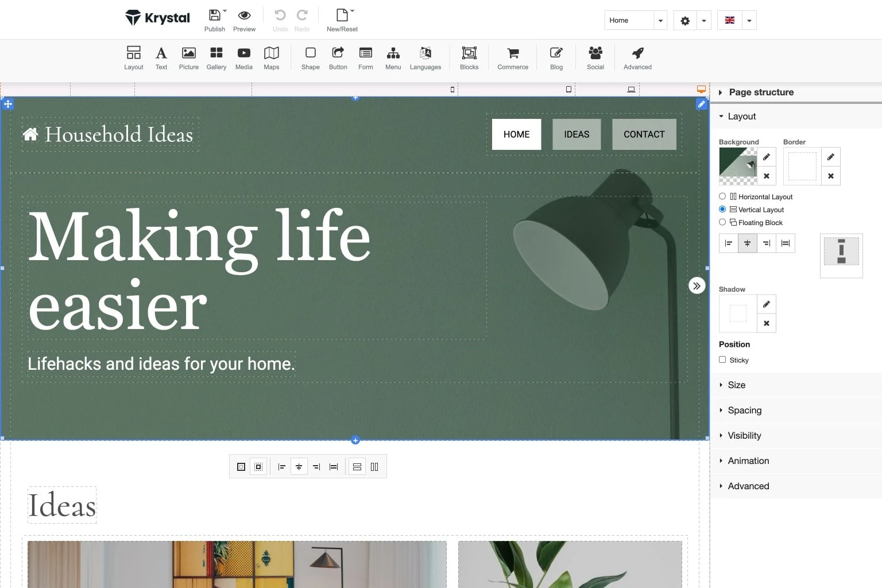Screen dimensions: 882x588
Task: Insert a Picture element from toolbar
Action: (188, 57)
